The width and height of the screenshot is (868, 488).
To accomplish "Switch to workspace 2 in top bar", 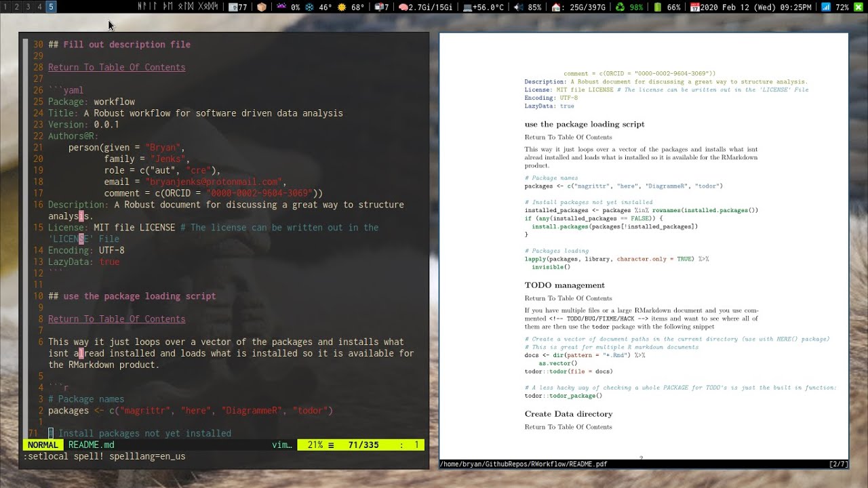I will pyautogui.click(x=17, y=7).
